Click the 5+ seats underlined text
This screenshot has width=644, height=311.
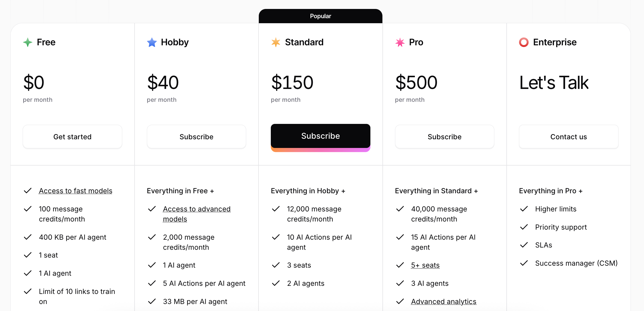(425, 265)
